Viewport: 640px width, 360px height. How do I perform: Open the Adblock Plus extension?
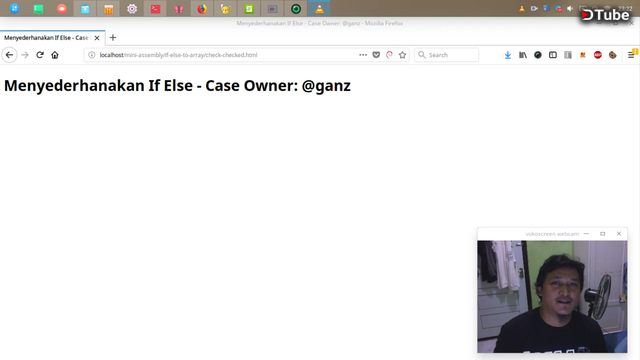coord(598,55)
